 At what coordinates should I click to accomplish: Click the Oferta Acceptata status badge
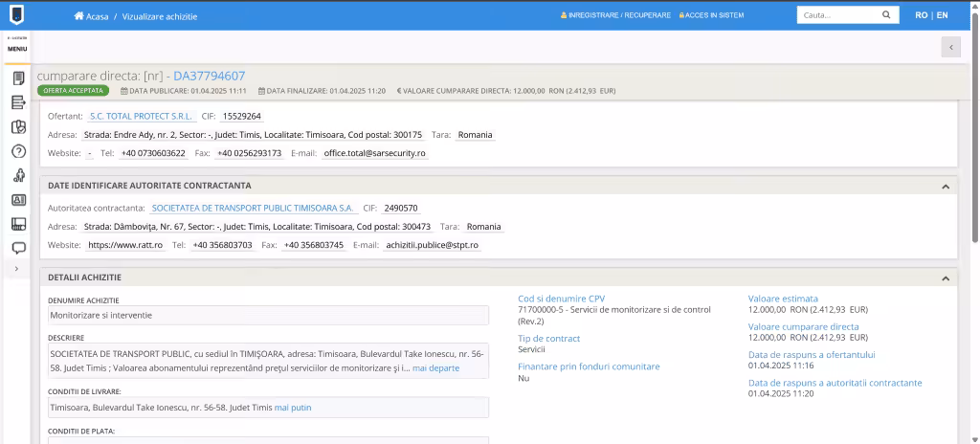pos(73,91)
